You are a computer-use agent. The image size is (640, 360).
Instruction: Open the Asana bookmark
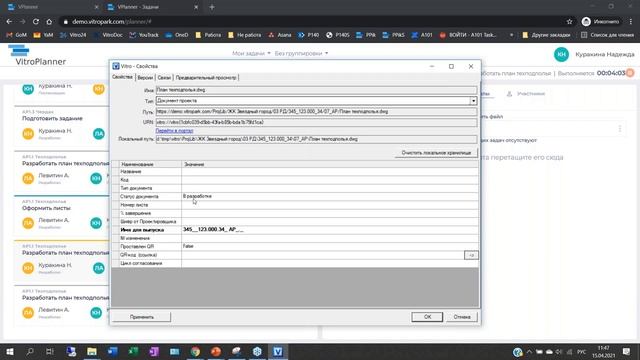click(280, 35)
